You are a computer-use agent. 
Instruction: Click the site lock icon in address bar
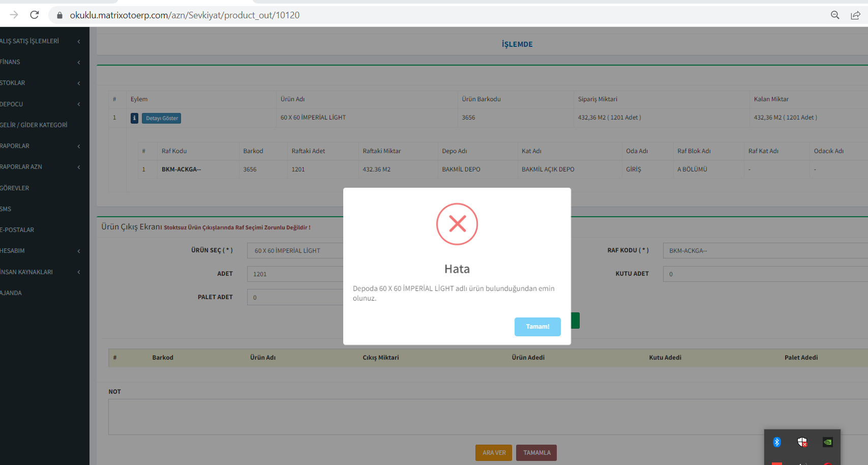point(59,15)
